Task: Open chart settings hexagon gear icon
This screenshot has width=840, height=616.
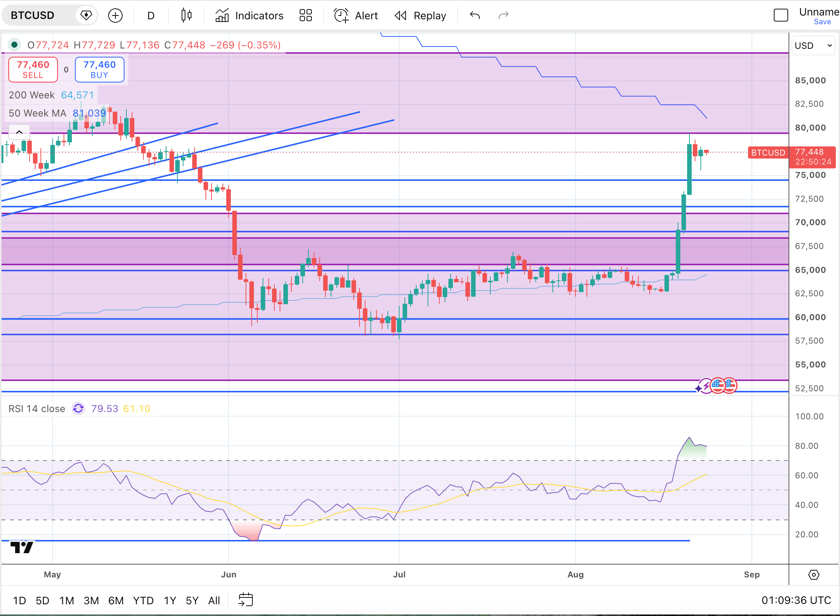Action: tap(814, 575)
